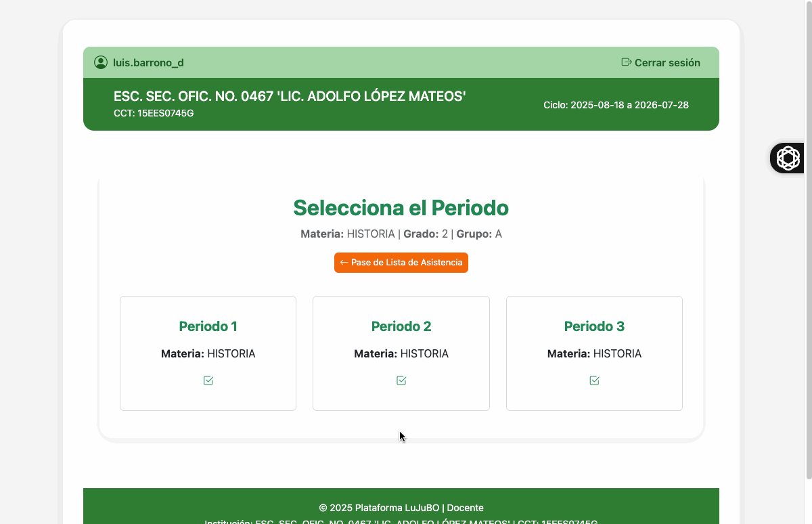Click the school name in the green header
The image size is (812, 524).
(290, 96)
